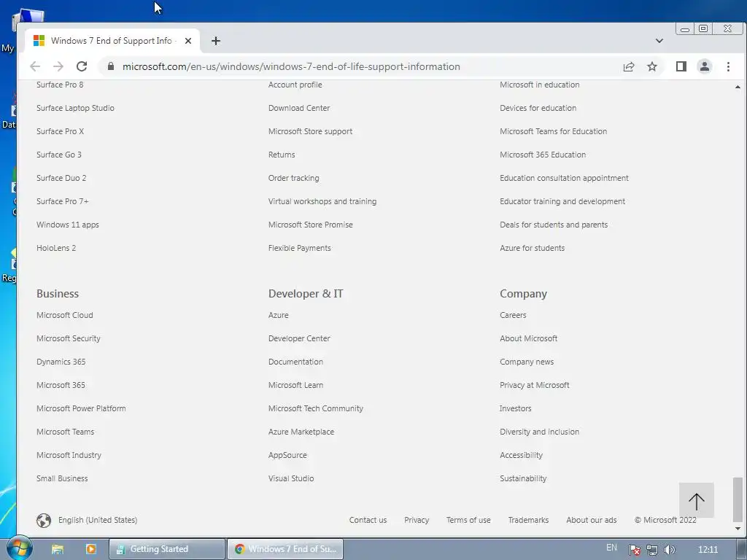
Task: Open the Azure link
Action: 278,315
